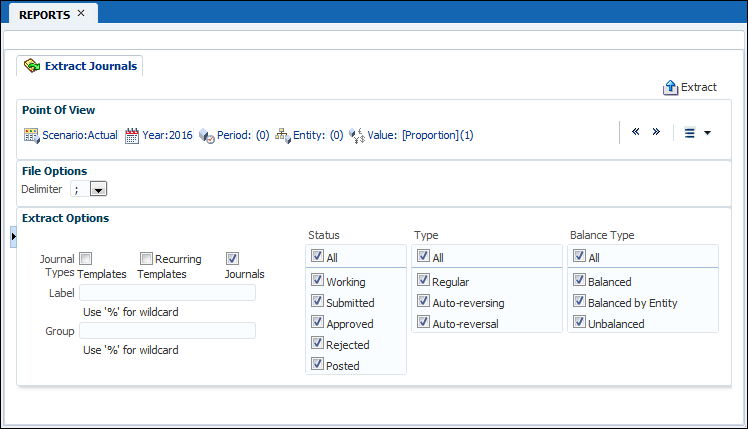Click into the Label input field
748x429 pixels.
point(167,293)
